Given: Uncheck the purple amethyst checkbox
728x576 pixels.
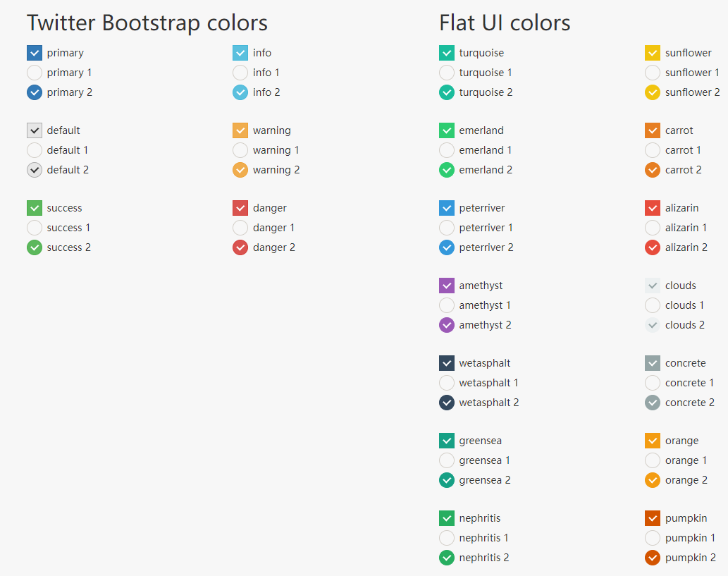Looking at the screenshot, I should pos(447,286).
